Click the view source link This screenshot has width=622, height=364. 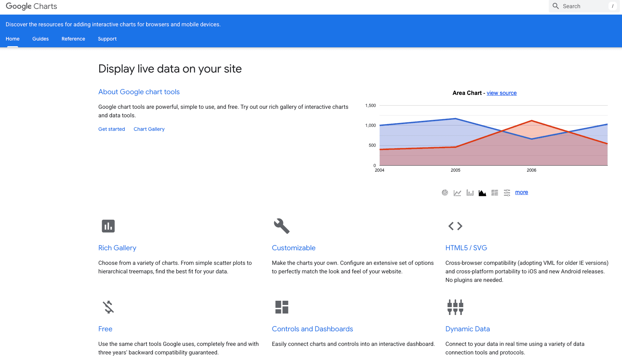pos(501,93)
